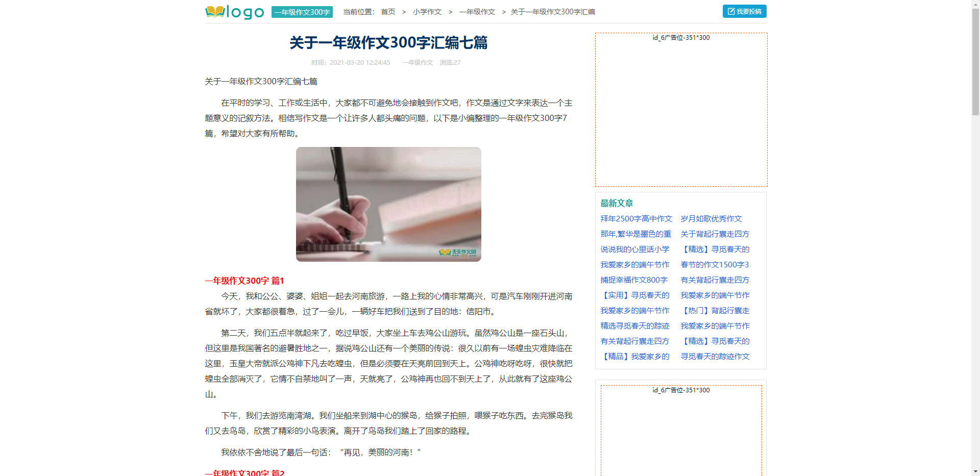This screenshot has height=476, width=980.
Task: Open 小学作文 in the breadcrumb
Action: click(x=427, y=12)
